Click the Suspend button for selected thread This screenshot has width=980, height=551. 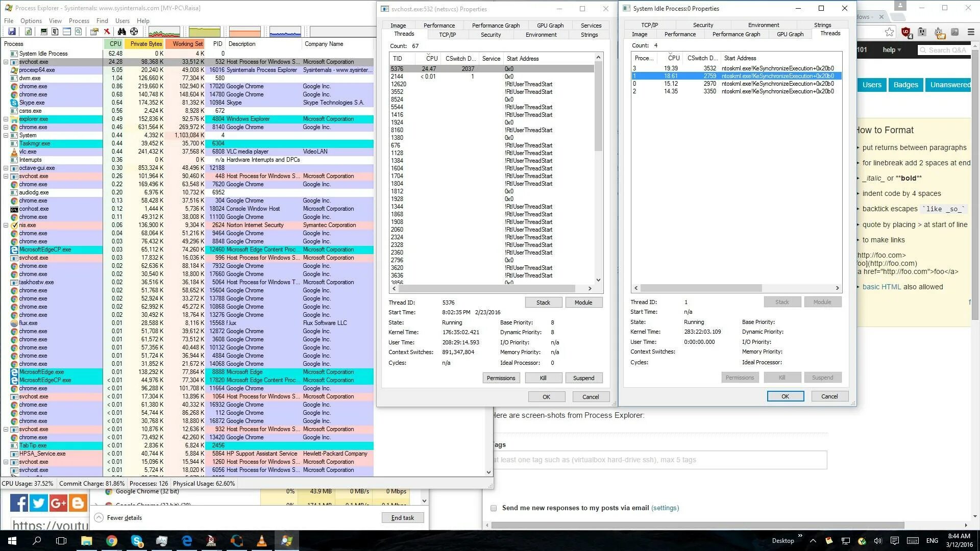(x=583, y=378)
